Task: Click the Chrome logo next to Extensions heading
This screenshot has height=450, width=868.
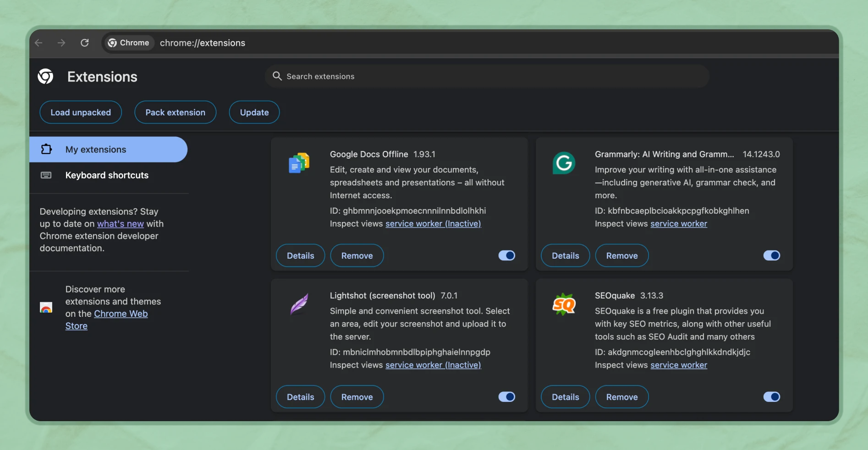Action: coord(45,76)
